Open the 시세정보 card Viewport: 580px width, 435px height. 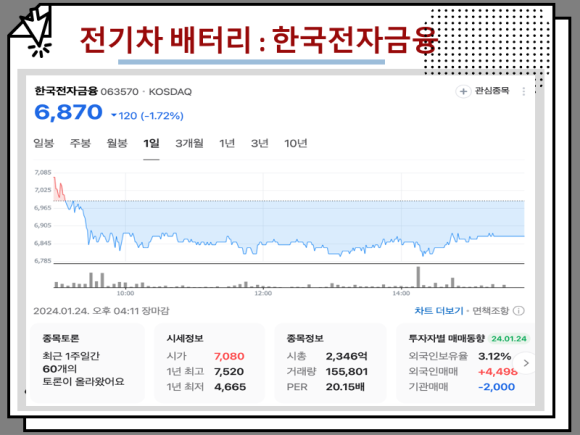[x=209, y=362]
